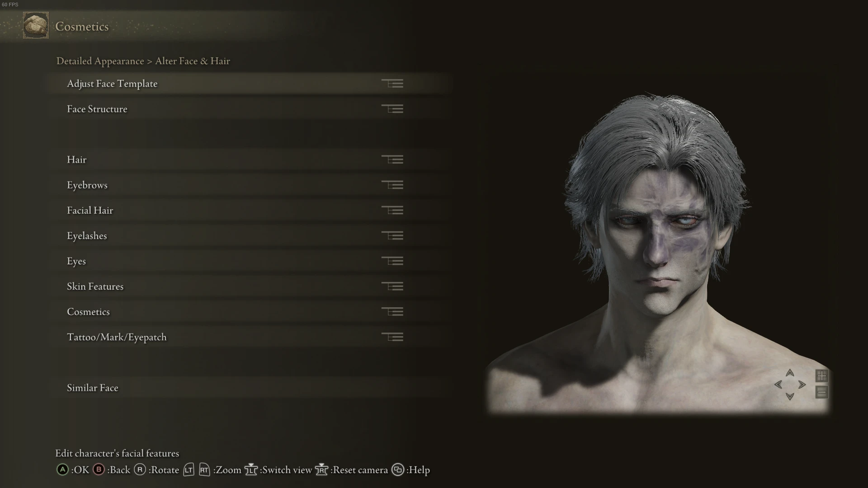Click the camera pan up arrow
Viewport: 868px width, 488px height.
(x=790, y=373)
